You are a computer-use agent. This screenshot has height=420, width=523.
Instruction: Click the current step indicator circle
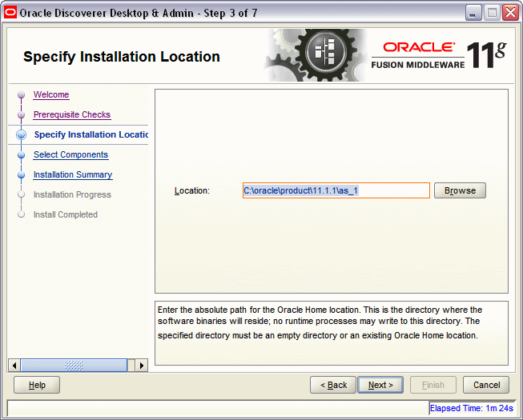tap(22, 134)
